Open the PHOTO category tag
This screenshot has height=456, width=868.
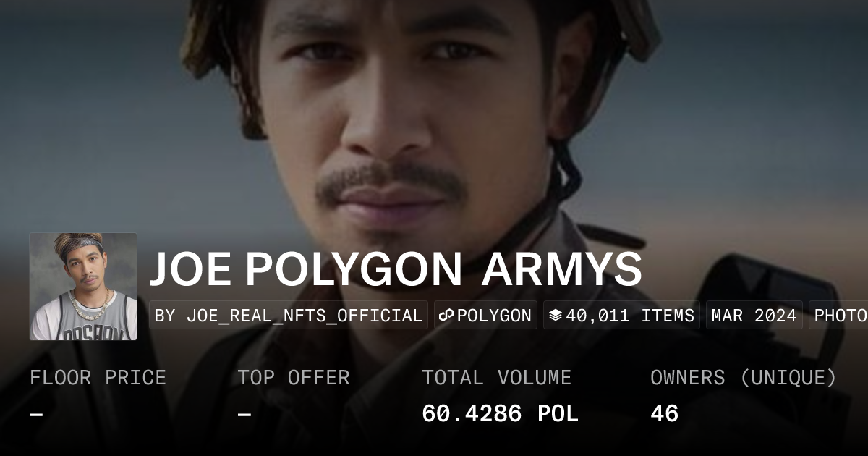coord(838,316)
